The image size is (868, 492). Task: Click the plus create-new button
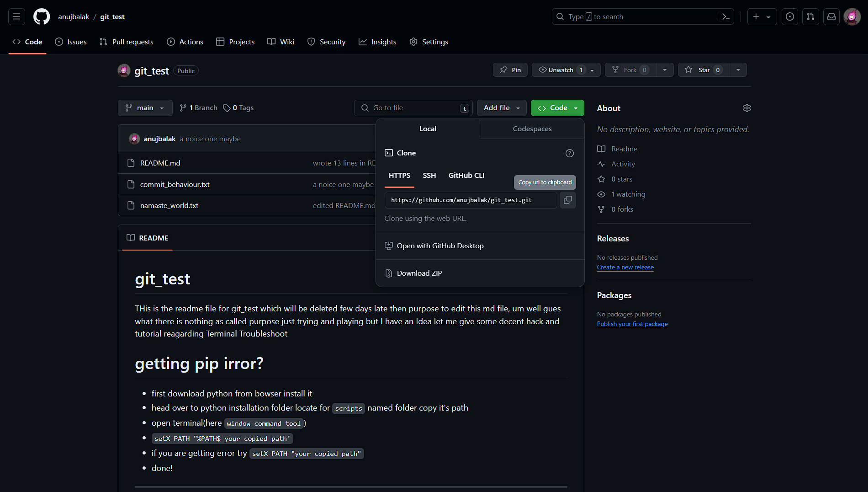(x=762, y=16)
